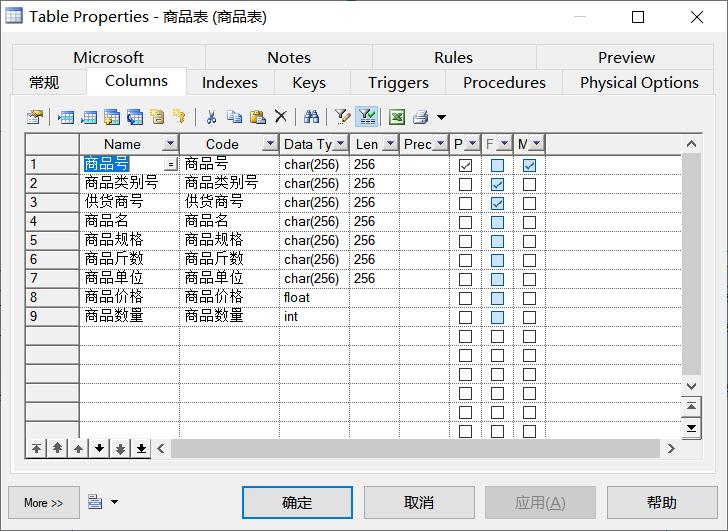Screen dimensions: 728x531
Task: Select the row 5 header for 商品规格
Action: [52, 241]
